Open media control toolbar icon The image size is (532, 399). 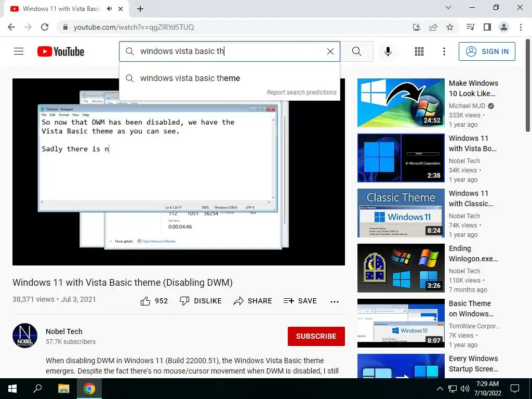(470, 27)
